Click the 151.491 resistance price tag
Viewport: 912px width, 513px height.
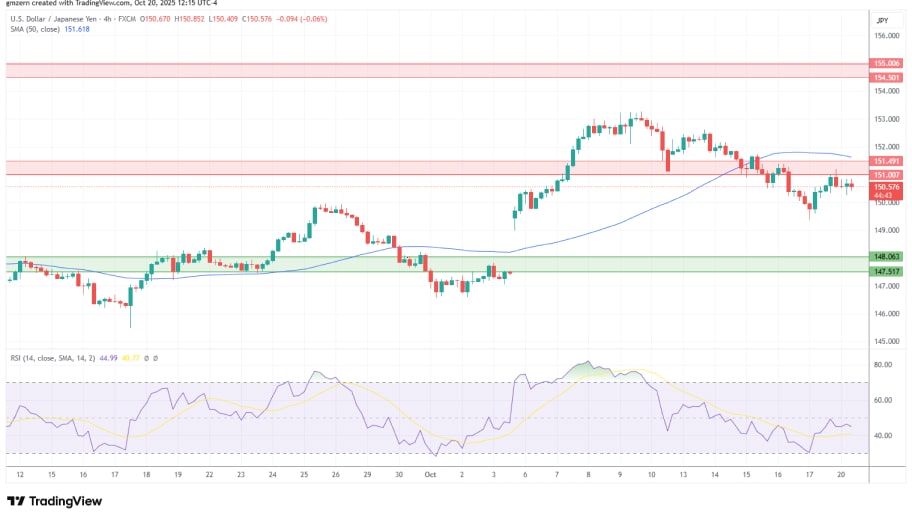tap(886, 161)
